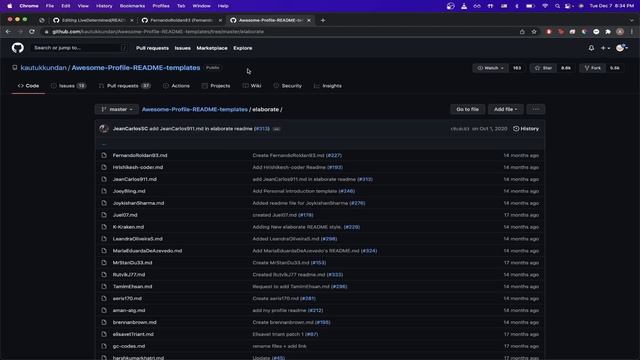Open the Watch notifications dropdown

(490, 68)
